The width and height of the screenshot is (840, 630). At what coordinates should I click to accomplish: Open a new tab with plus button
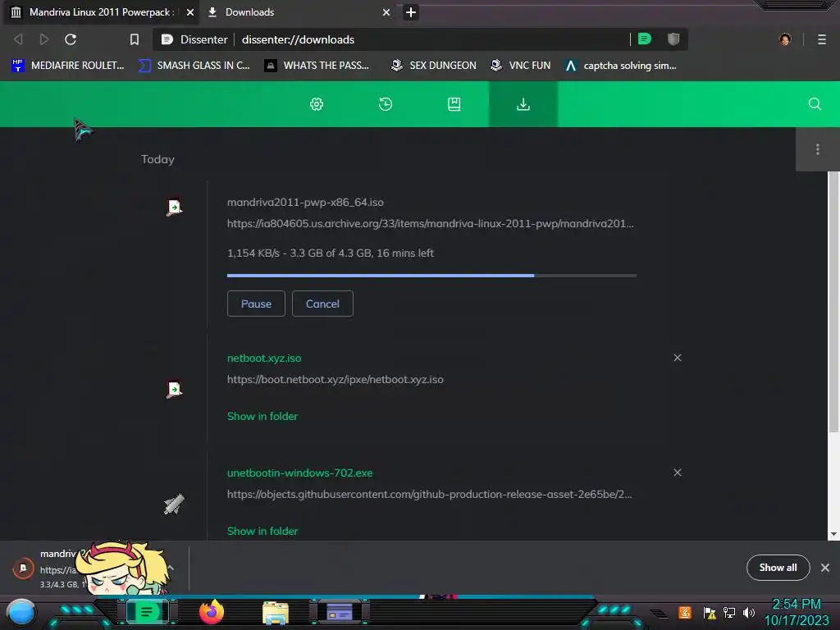[410, 11]
